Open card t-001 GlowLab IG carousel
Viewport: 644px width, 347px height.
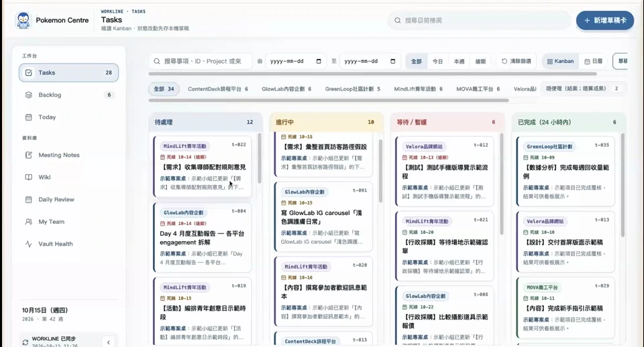tap(323, 216)
